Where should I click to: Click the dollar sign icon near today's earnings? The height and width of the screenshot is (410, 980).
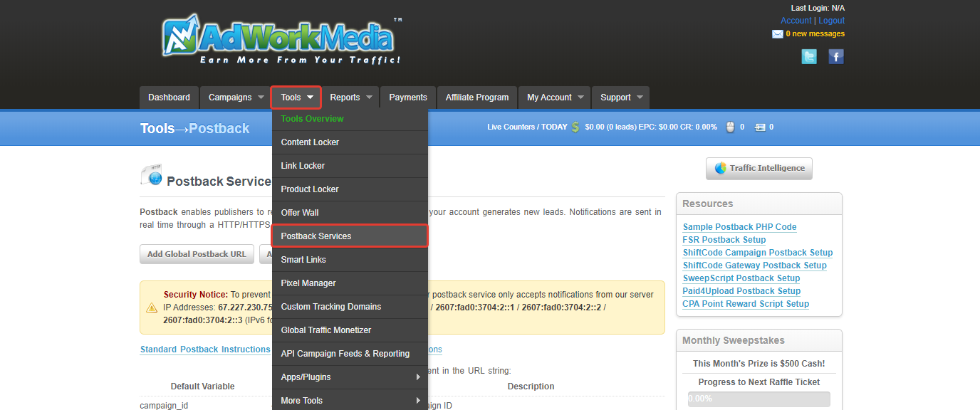click(575, 127)
